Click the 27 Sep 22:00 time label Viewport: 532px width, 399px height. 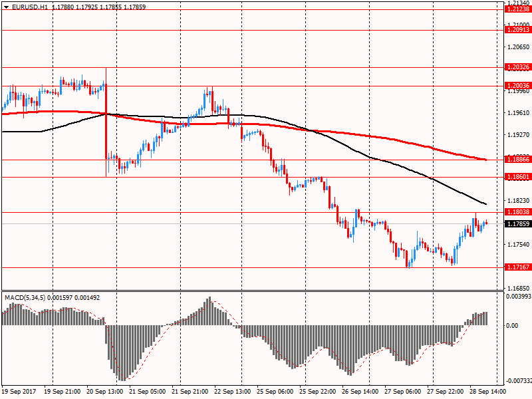[445, 392]
